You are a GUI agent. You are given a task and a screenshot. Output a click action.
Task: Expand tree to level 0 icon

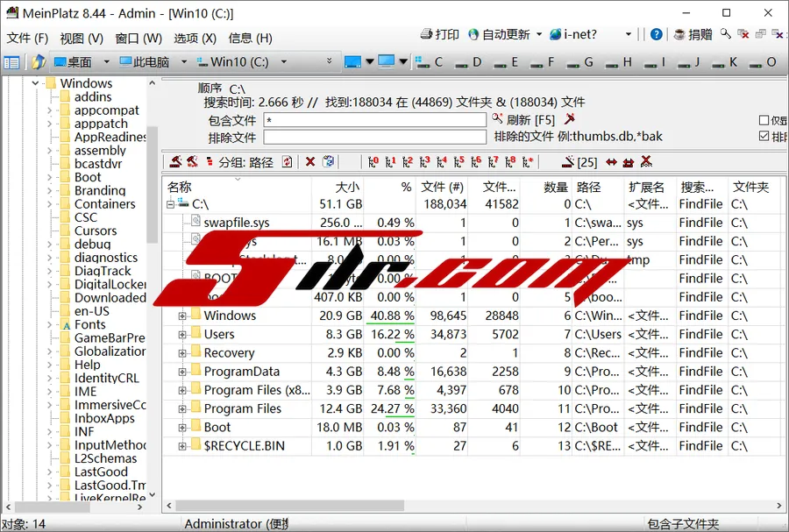pos(373,161)
